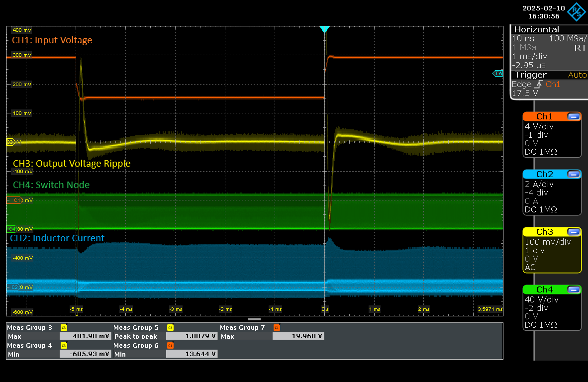Image resolution: width=588 pixels, height=382 pixels.
Task: Click the Rohde & Schwarz logo icon
Action: [578, 11]
